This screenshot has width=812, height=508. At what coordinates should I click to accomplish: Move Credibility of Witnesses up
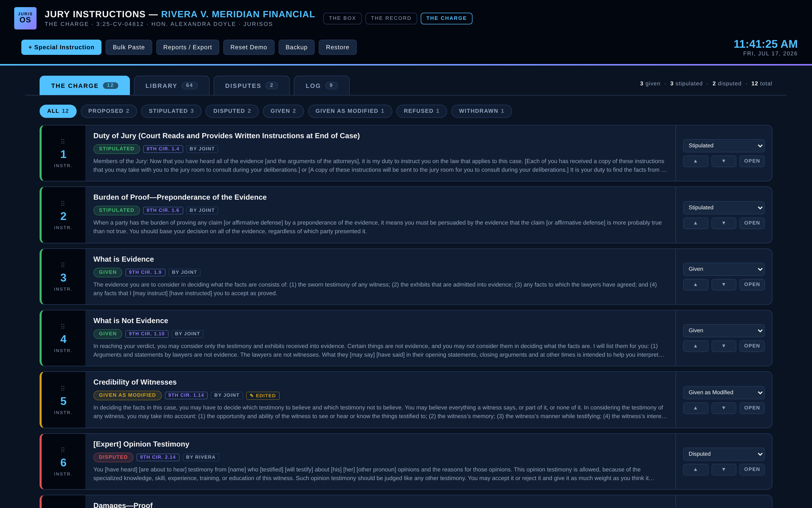(696, 408)
